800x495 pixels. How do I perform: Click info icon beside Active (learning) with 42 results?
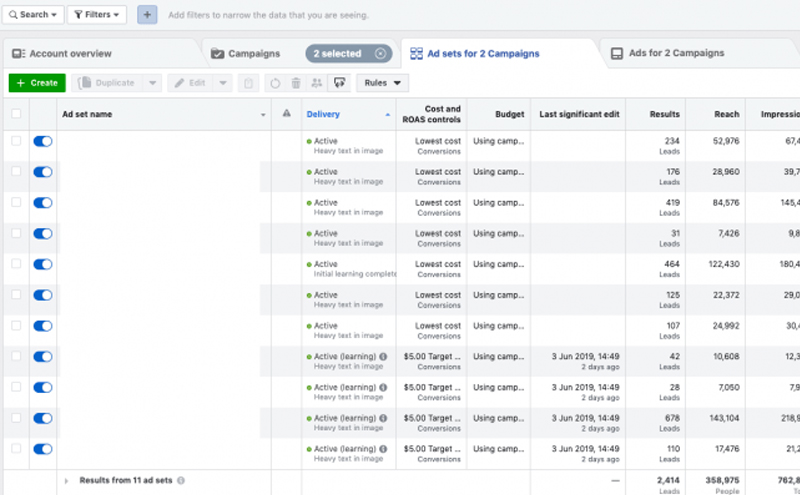coord(384,356)
